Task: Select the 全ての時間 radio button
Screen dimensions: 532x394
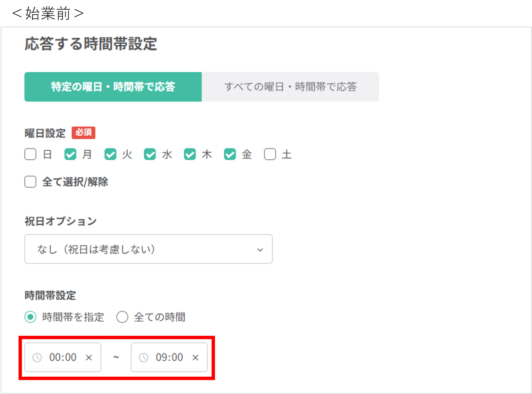Action: [122, 317]
